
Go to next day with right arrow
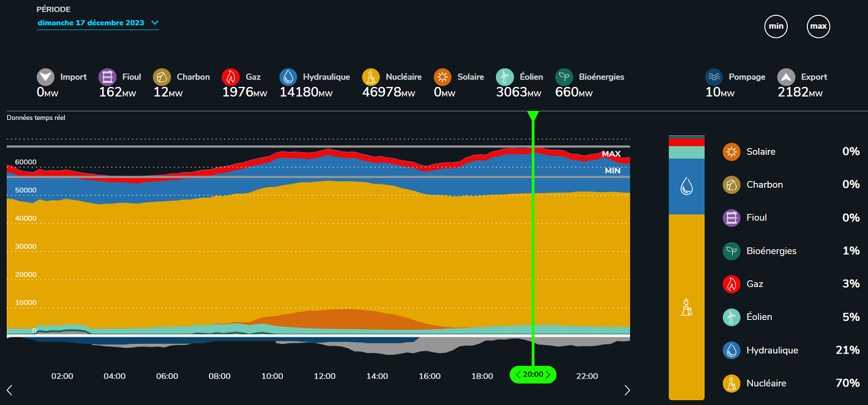627,390
